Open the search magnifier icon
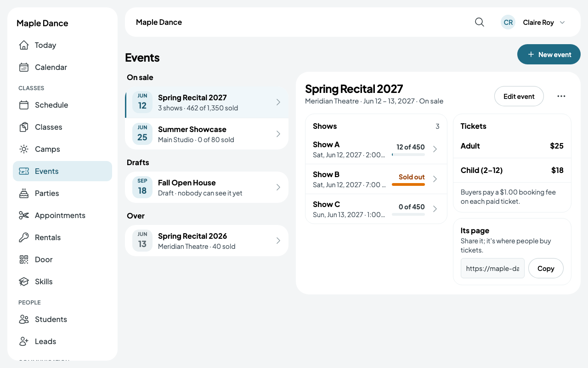 pos(480,22)
